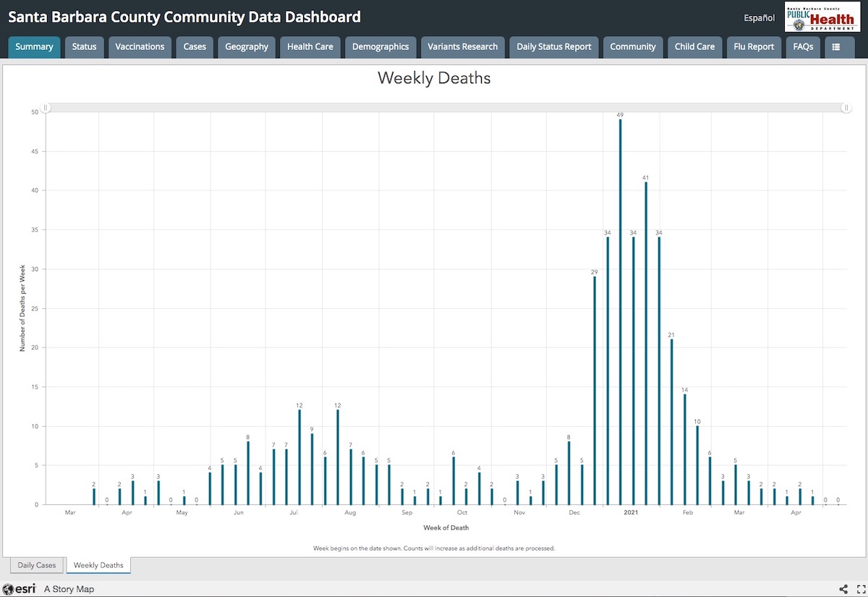
Task: Click the tallest bar labeled 49
Action: click(x=620, y=311)
